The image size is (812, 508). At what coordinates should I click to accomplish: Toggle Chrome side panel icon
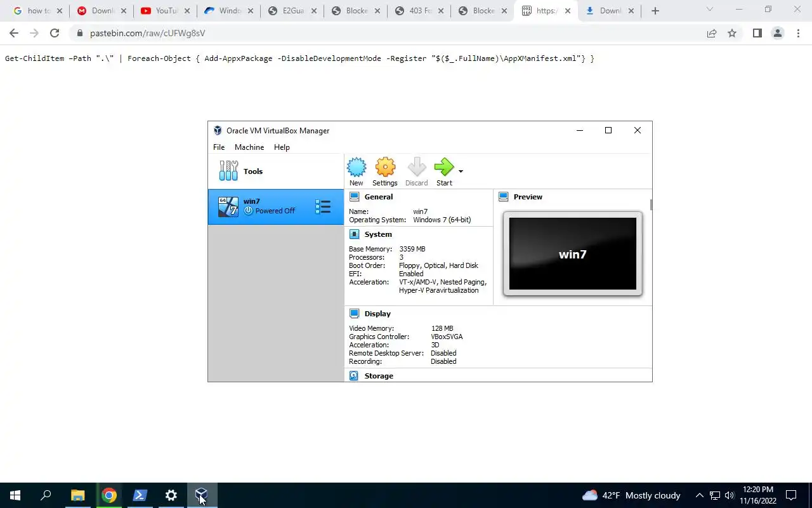point(757,33)
